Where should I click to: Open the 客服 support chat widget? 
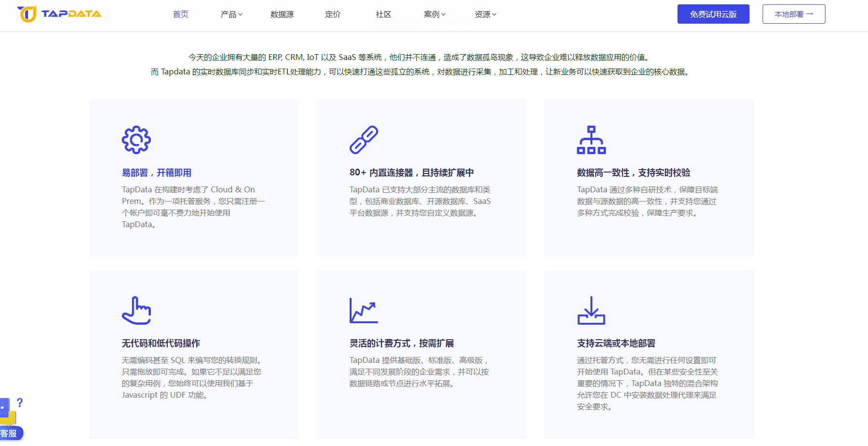(x=11, y=419)
